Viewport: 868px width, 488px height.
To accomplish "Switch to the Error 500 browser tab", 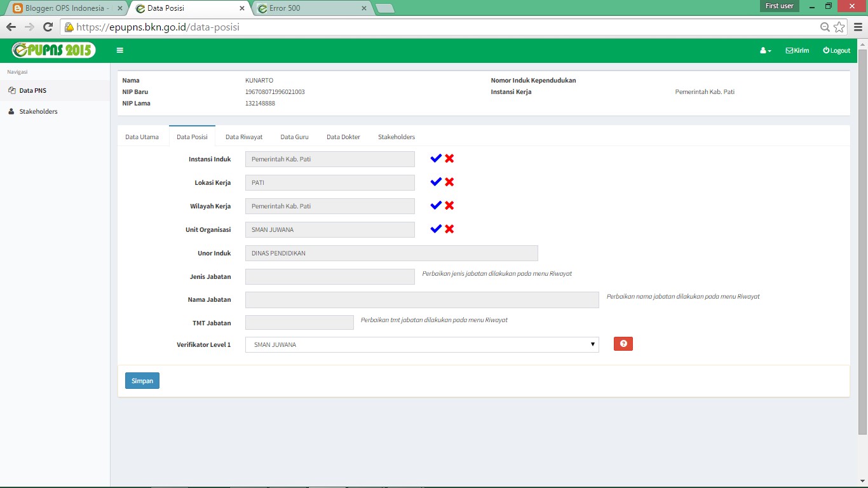I will click(311, 8).
